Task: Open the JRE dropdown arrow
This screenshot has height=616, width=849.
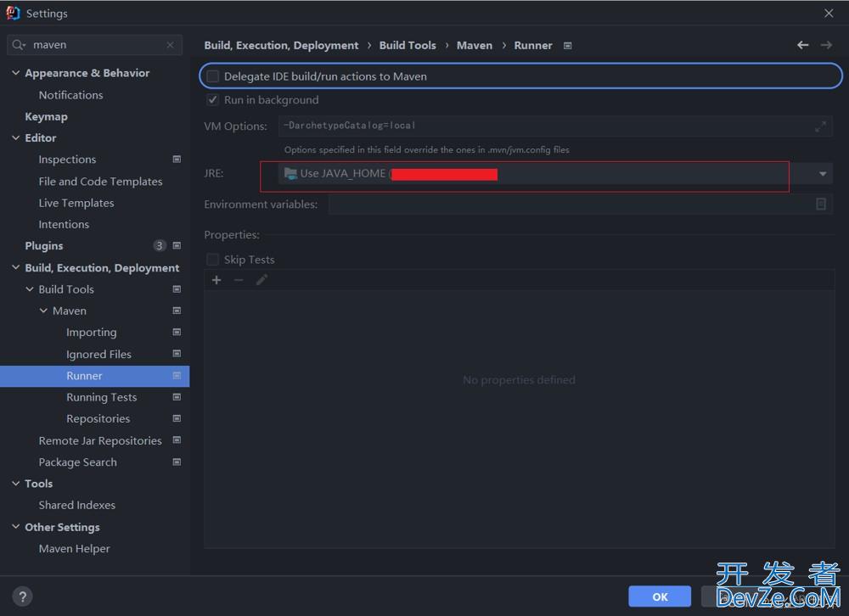Action: pyautogui.click(x=823, y=174)
